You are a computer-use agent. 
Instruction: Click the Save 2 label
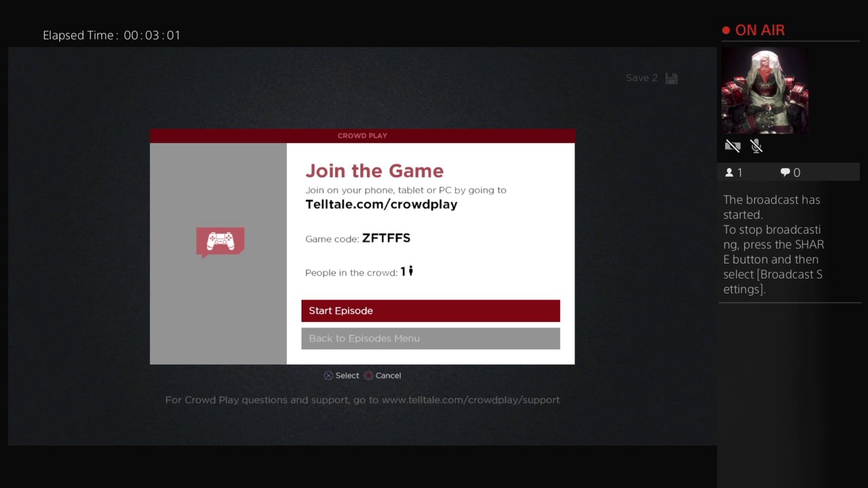tap(642, 78)
